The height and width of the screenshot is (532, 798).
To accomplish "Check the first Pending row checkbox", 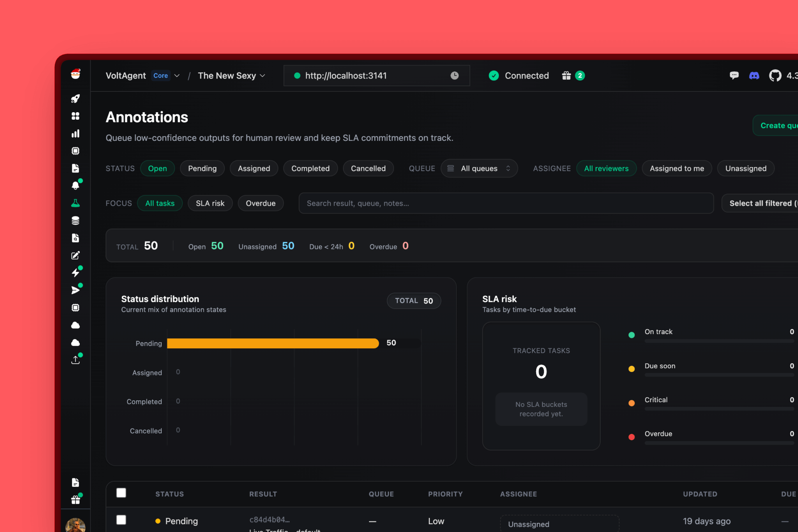I will [x=121, y=520].
